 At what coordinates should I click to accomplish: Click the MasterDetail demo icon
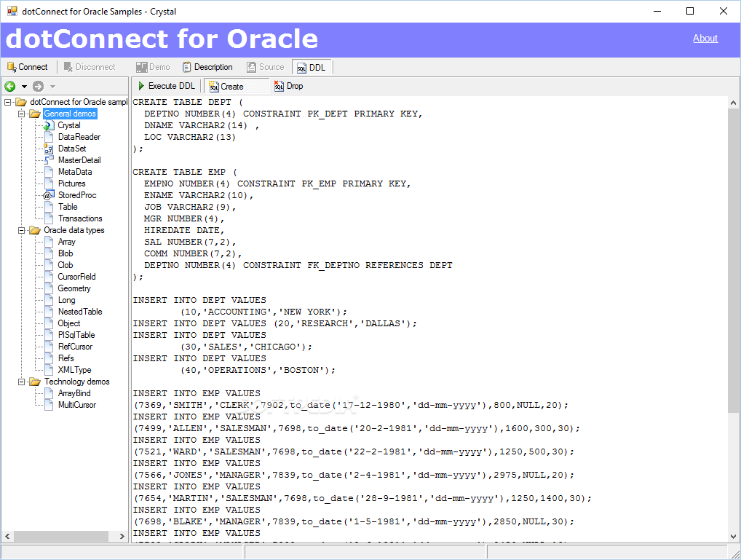point(49,160)
